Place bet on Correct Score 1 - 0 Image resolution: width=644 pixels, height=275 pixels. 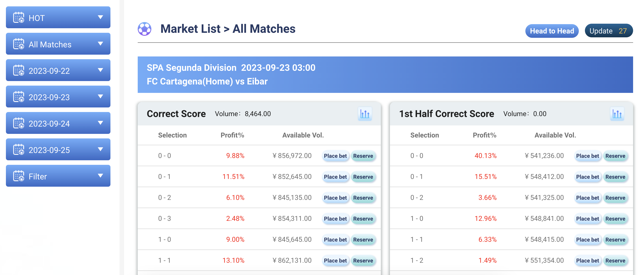pos(335,240)
